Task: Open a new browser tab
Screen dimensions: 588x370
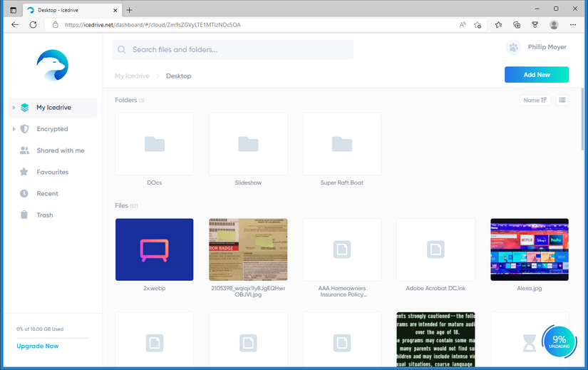Action: click(x=130, y=10)
